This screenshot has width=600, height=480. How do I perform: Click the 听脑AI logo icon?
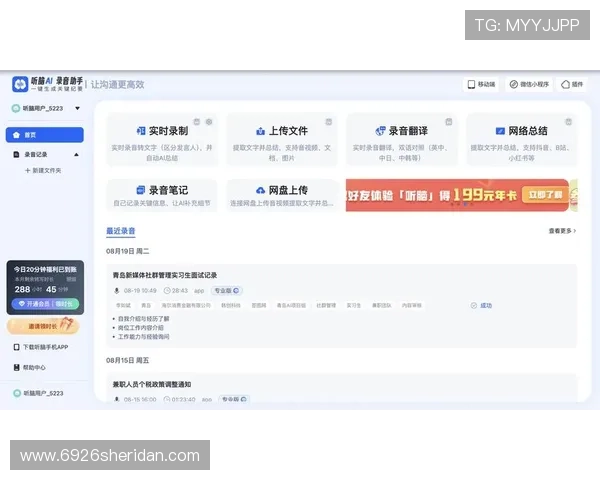click(x=20, y=84)
